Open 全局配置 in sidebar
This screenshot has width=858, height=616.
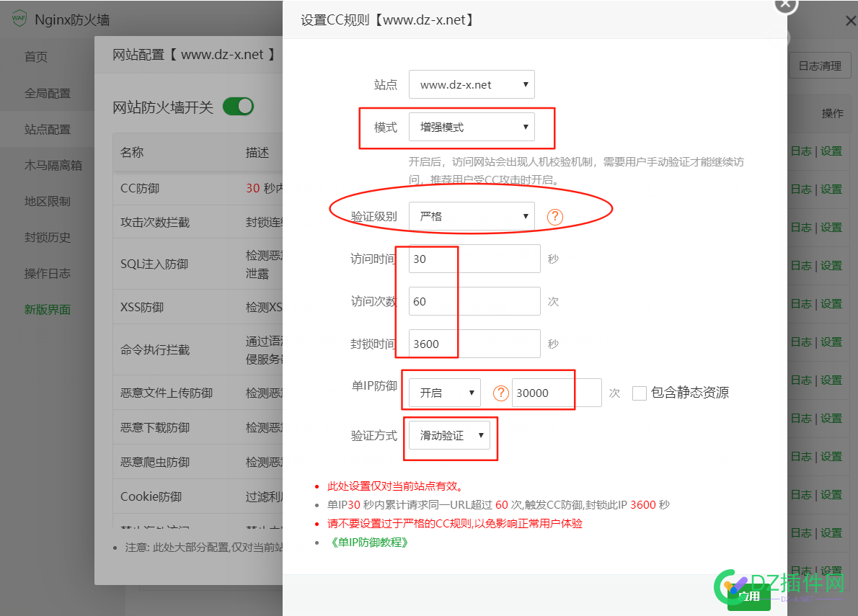click(x=48, y=94)
